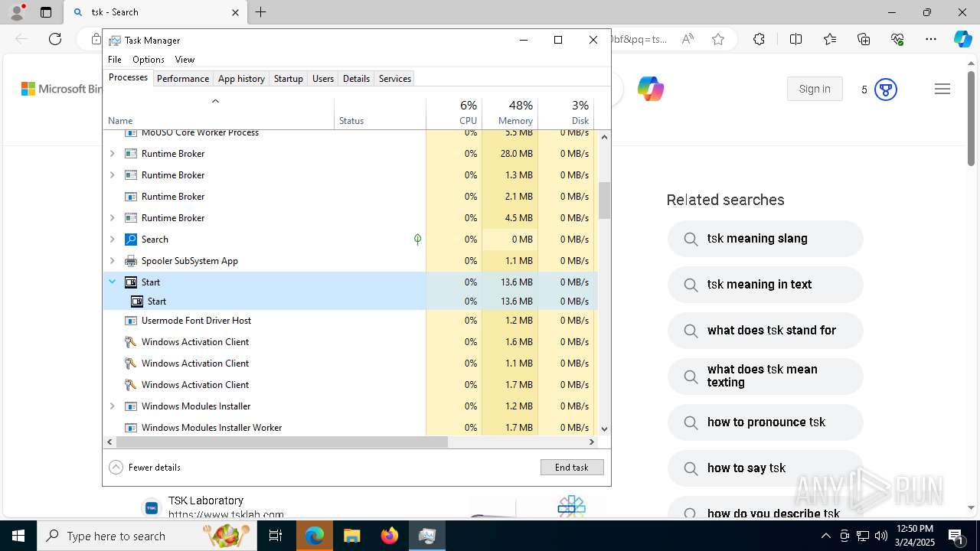The image size is (980, 551).
Task: Open Edge Extensions puzzle icon
Action: tap(759, 39)
